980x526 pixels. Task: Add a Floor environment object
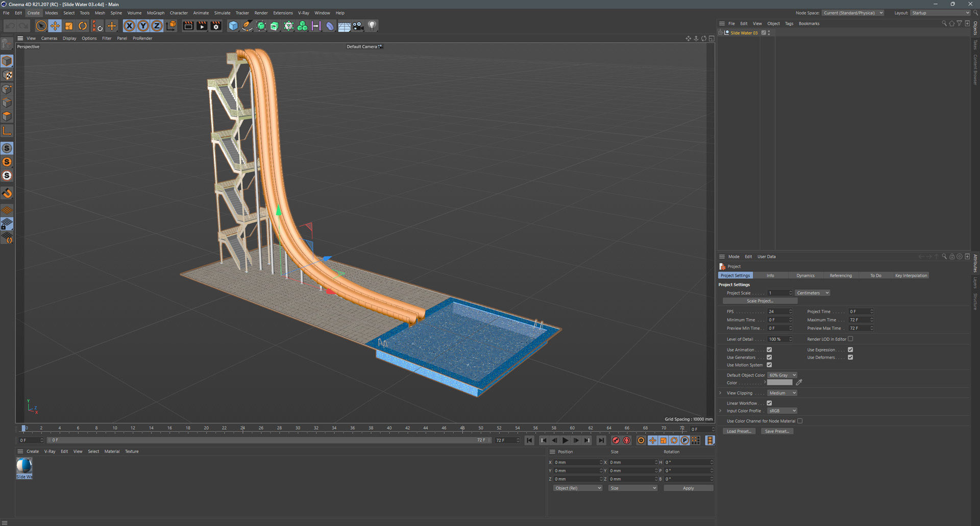(345, 26)
